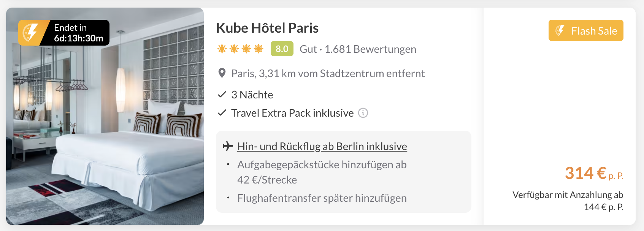Click the checkmark beside Travel Extra Pack
Viewport: 644px width, 231px height.
pos(222,113)
